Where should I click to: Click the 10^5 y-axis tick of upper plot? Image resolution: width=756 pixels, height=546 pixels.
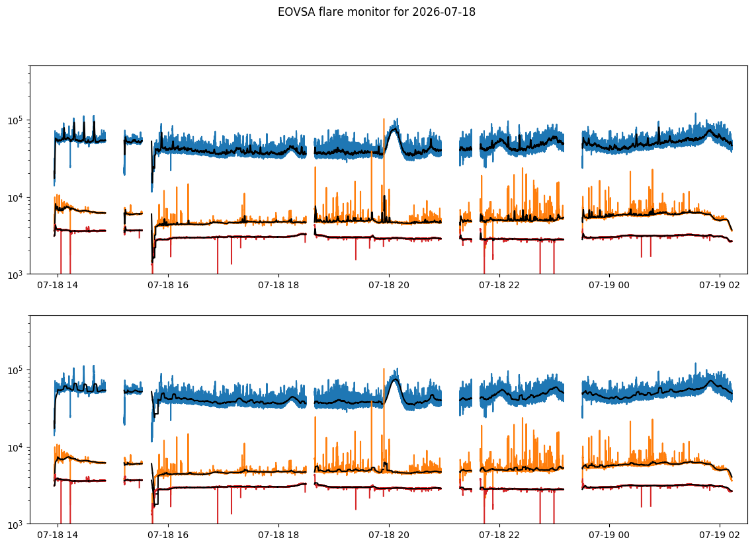tap(17, 120)
